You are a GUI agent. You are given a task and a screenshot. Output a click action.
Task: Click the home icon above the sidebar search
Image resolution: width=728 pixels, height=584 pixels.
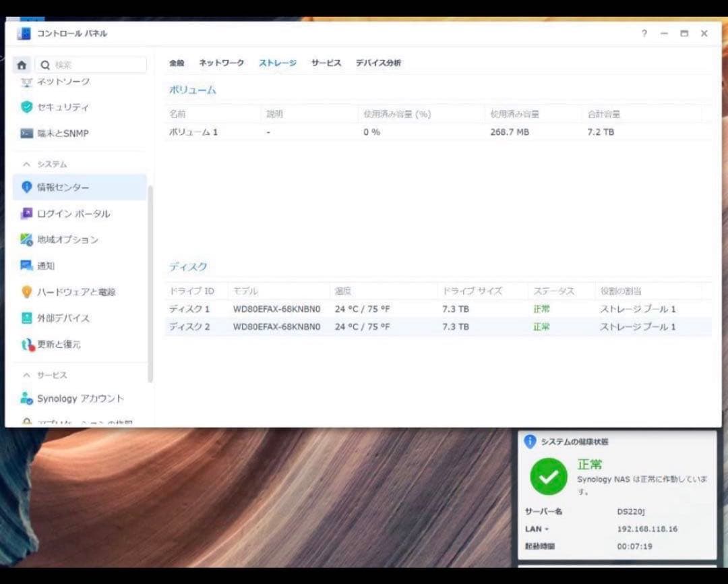click(23, 64)
